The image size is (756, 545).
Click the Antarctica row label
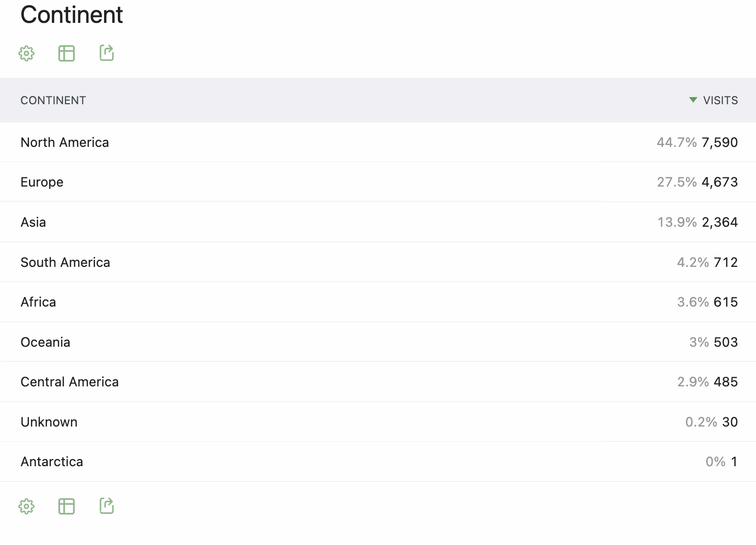tap(52, 462)
